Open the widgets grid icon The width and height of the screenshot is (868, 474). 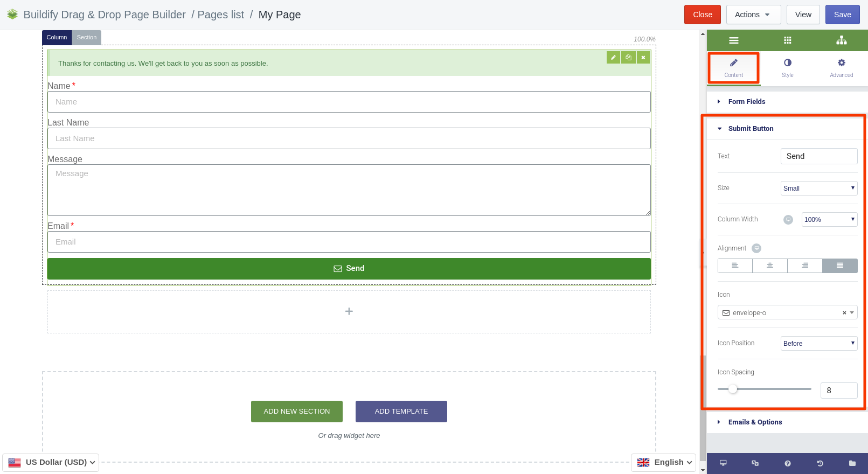787,40
